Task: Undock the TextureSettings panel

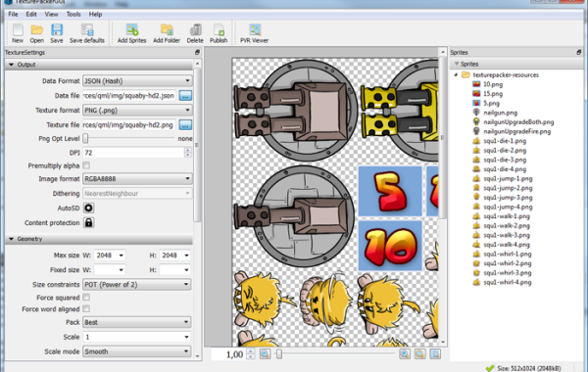Action: (197, 53)
